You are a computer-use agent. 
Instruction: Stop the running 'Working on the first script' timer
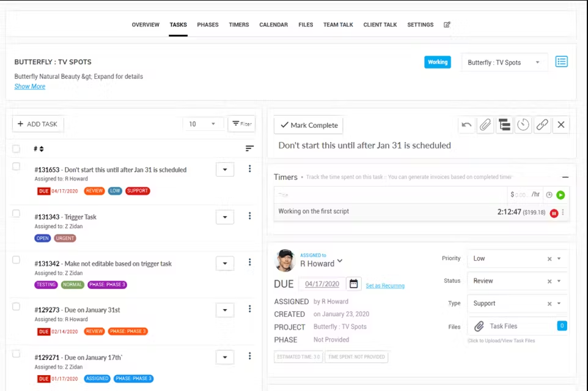coord(554,213)
